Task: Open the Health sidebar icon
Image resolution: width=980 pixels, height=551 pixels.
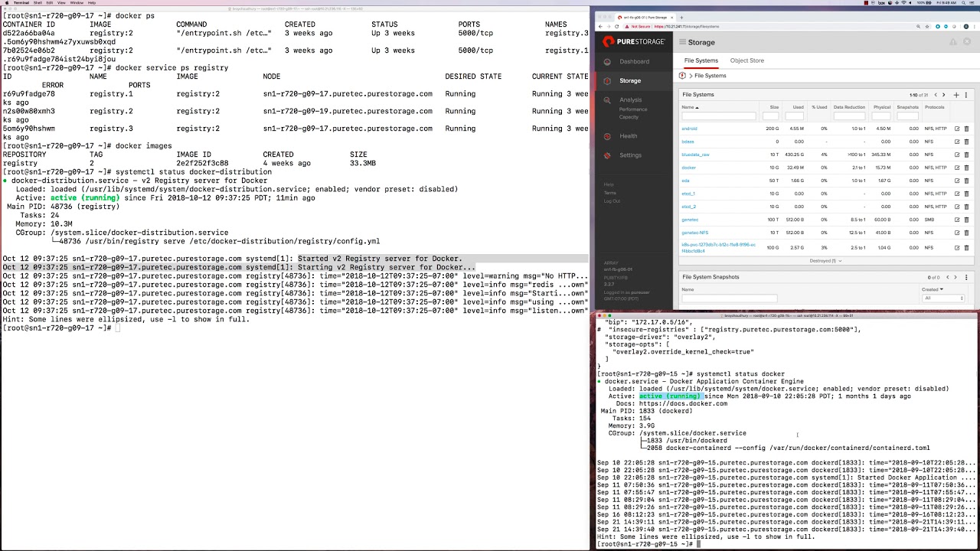Action: click(608, 136)
